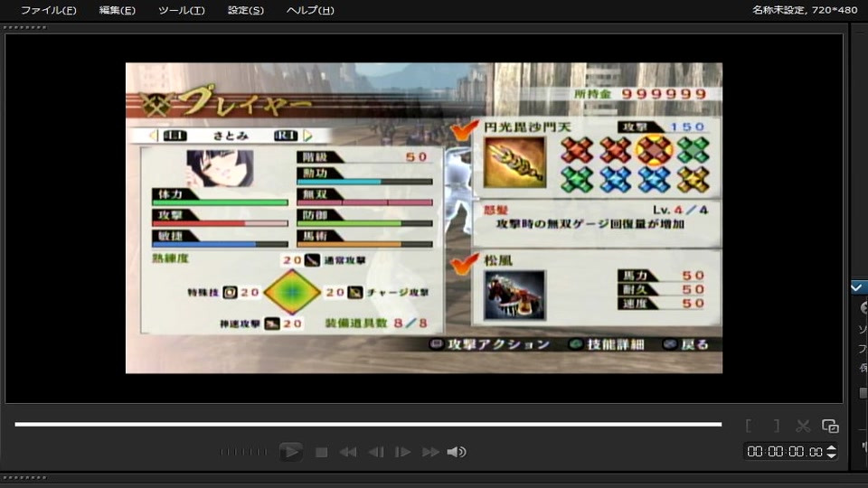The height and width of the screenshot is (488, 868).
Task: Select the 00:00:00.00 timecode field
Action: (x=785, y=452)
